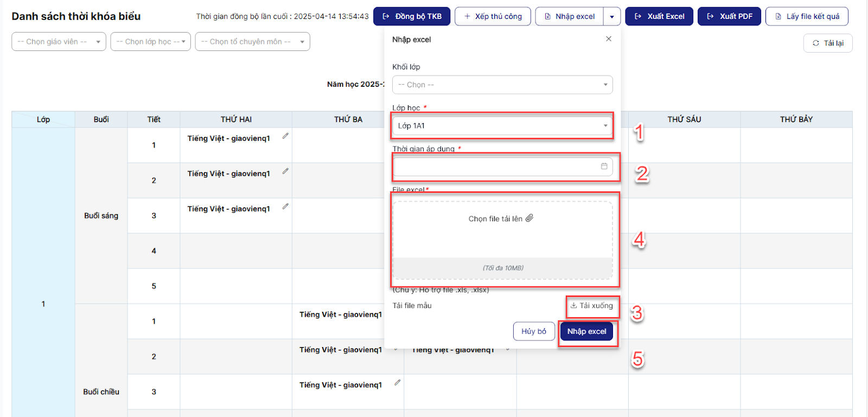Open the Lớp học dropdown showing Lớp 1A1
This screenshot has height=417, width=868.
[x=502, y=126]
